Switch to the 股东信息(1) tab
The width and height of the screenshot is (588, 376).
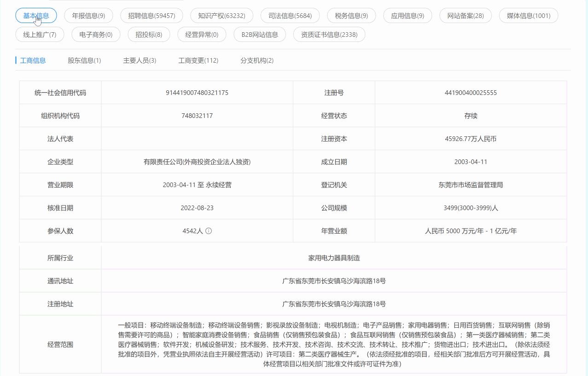point(84,60)
